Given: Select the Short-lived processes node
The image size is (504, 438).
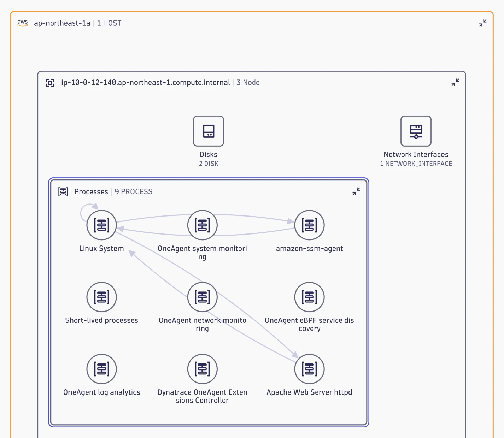Looking at the screenshot, I should click(x=102, y=297).
